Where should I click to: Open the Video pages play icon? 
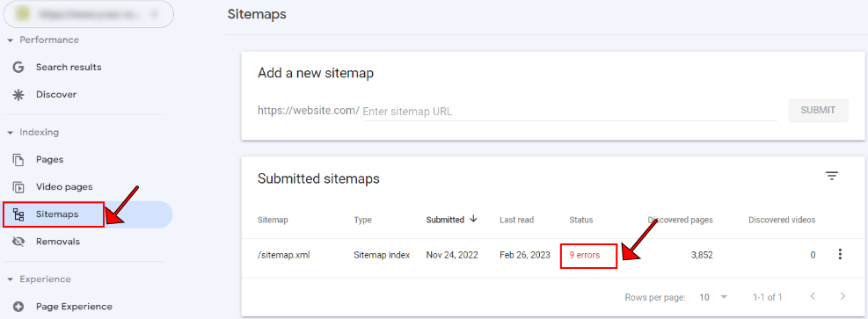tap(18, 187)
